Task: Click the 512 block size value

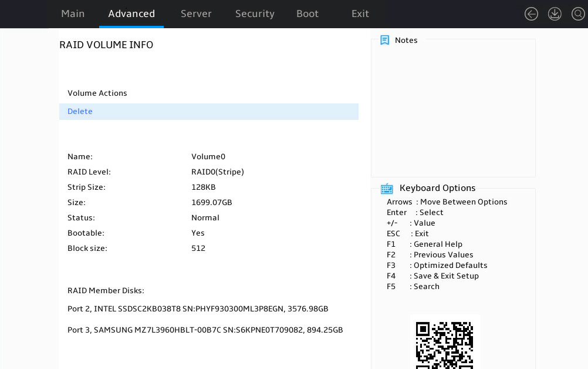Action: (198, 249)
